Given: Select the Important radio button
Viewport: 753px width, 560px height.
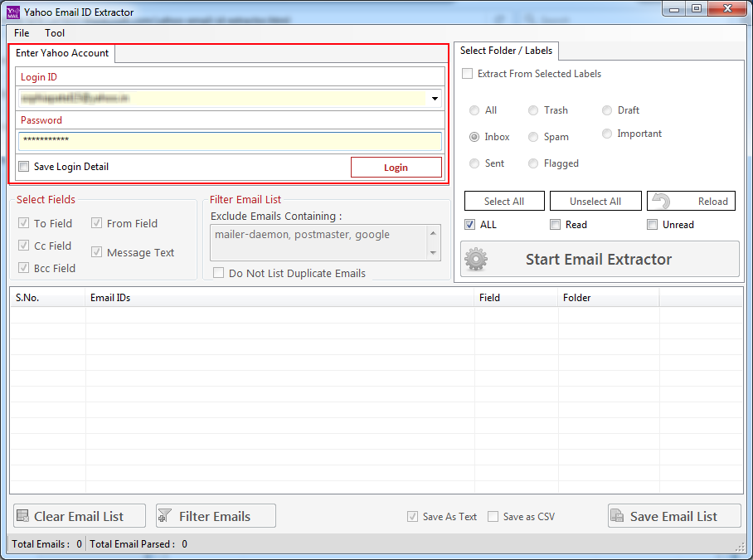Looking at the screenshot, I should [607, 134].
